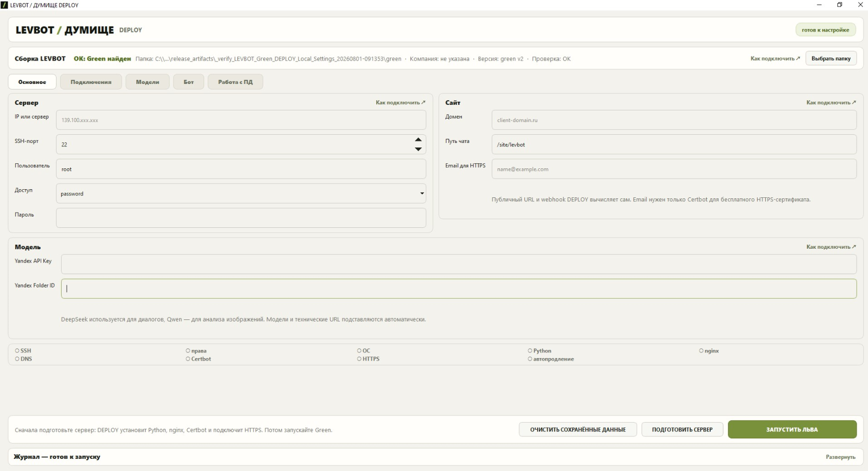Open Как подключить link in Модель panel
868x471 pixels.
(831, 247)
